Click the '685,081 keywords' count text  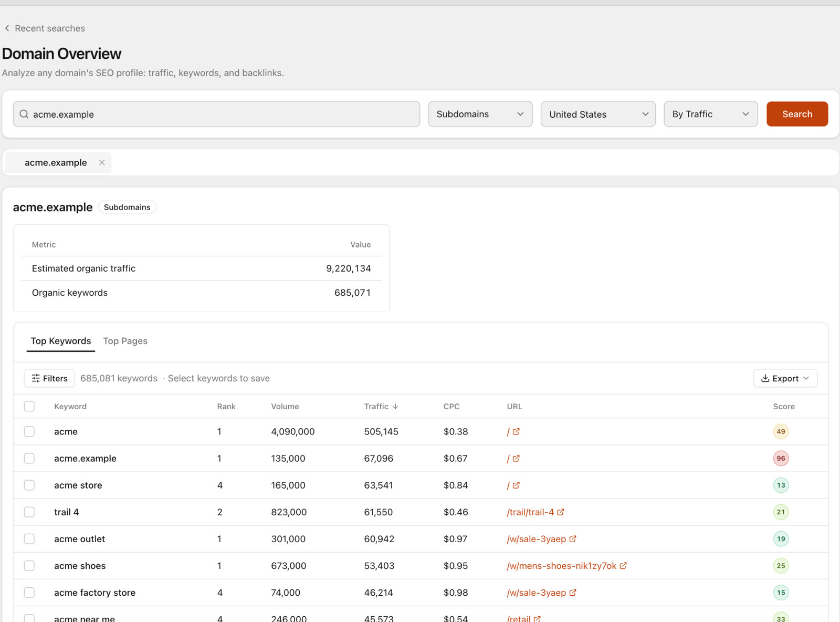click(119, 378)
